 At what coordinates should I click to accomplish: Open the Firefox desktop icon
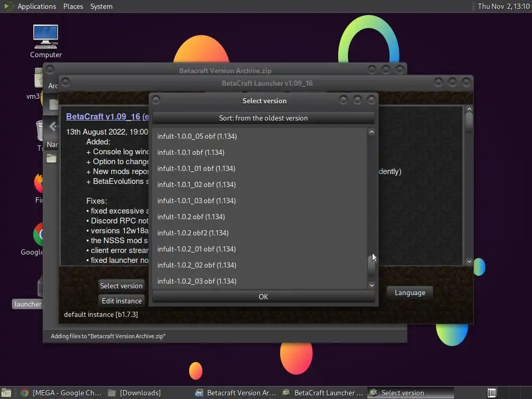tap(38, 183)
